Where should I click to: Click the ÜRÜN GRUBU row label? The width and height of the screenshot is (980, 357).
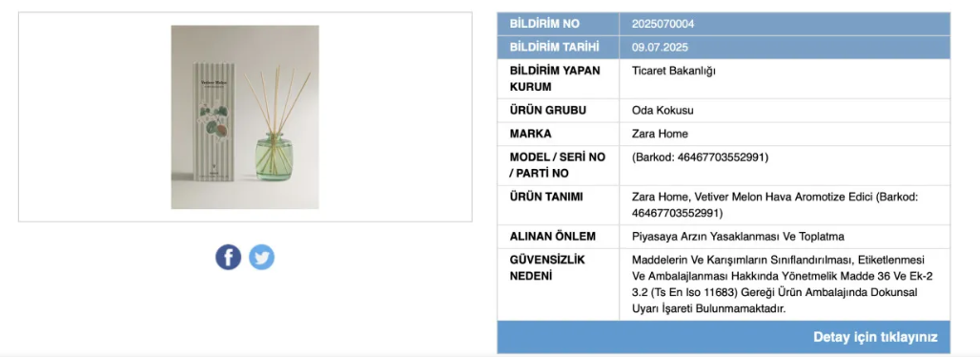548,110
